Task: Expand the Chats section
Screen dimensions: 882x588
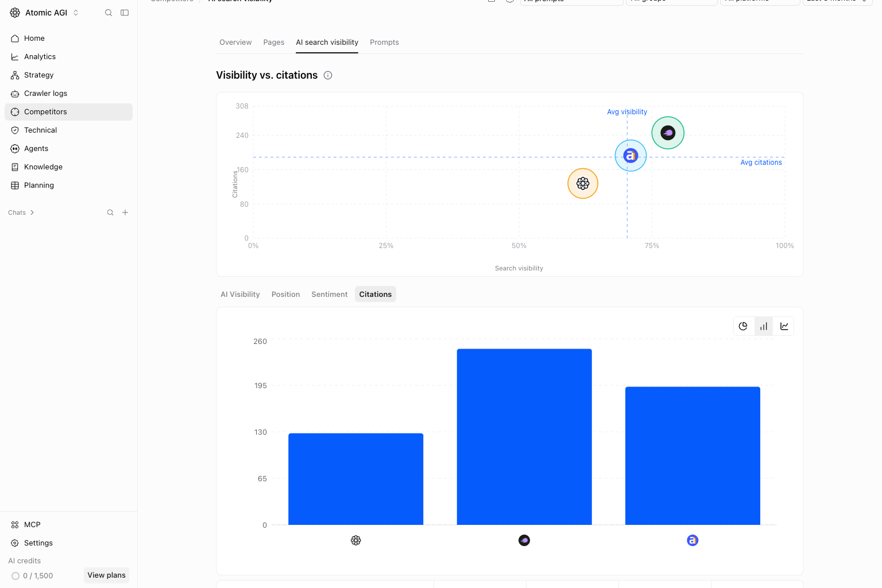Action: pos(21,212)
